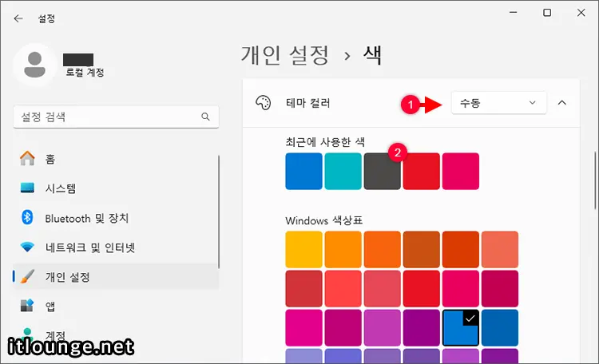
Task: Click the System (시스템) monitor icon
Action: (x=27, y=188)
